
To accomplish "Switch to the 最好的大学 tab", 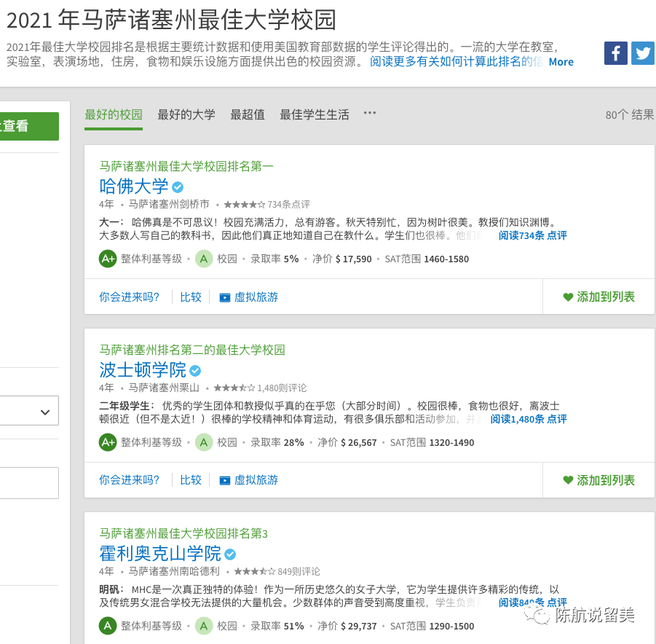I will tap(186, 114).
